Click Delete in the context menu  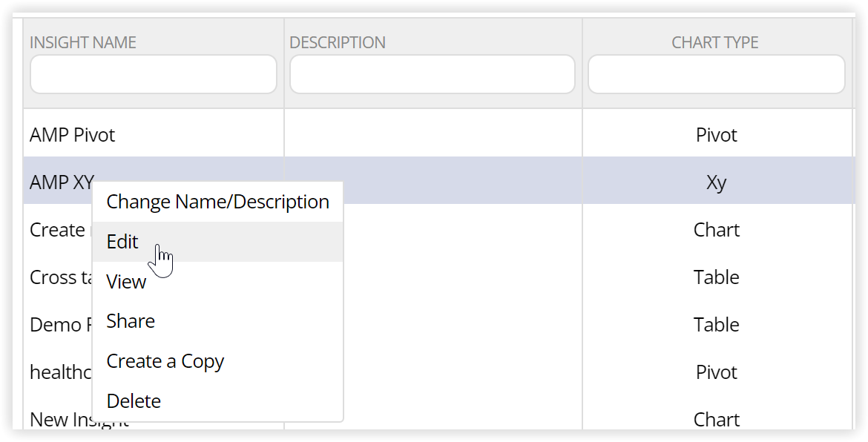tap(134, 401)
